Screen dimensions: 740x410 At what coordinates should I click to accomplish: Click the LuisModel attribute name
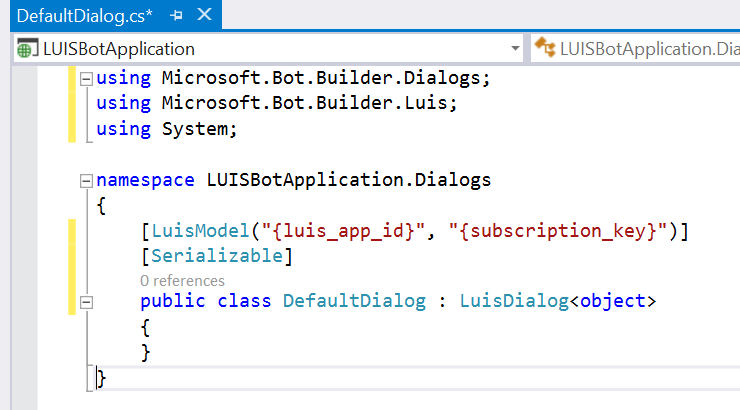200,231
